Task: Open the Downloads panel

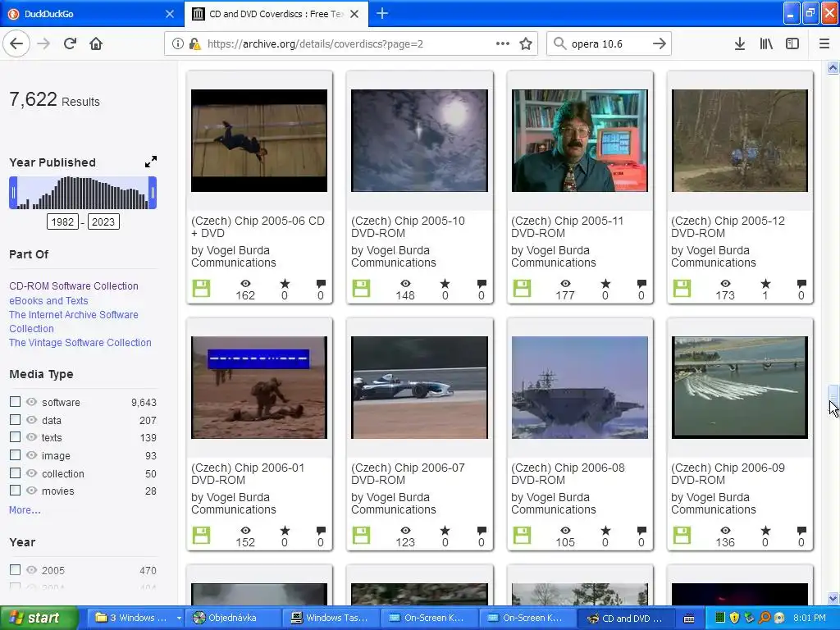Action: pyautogui.click(x=740, y=44)
